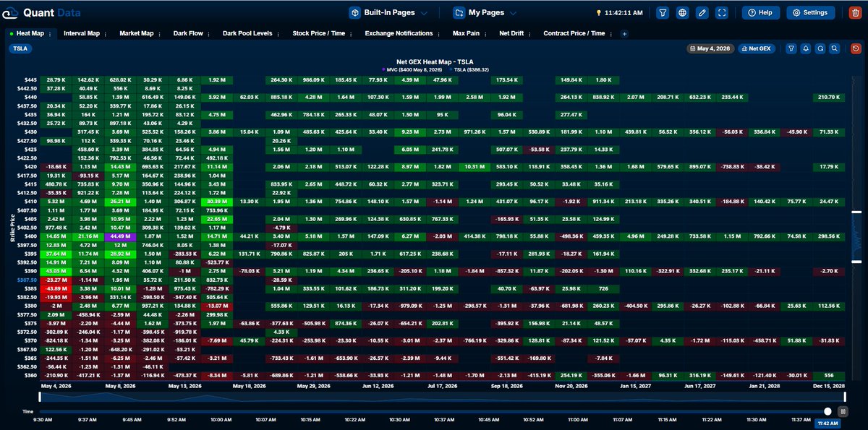This screenshot has height=430, width=868.
Task: Open the Net Drift tab's three-dot menu
Action: (x=528, y=33)
